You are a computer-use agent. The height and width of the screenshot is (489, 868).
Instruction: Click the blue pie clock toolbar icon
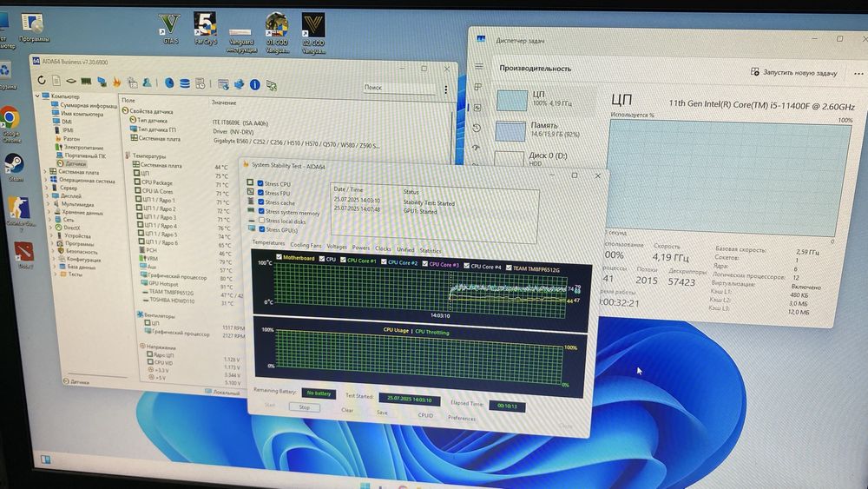169,83
